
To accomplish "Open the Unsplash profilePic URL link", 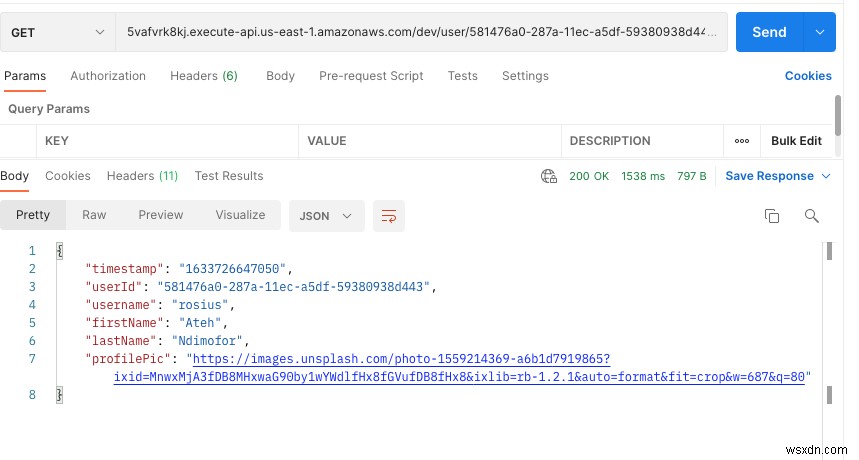I will point(400,358).
